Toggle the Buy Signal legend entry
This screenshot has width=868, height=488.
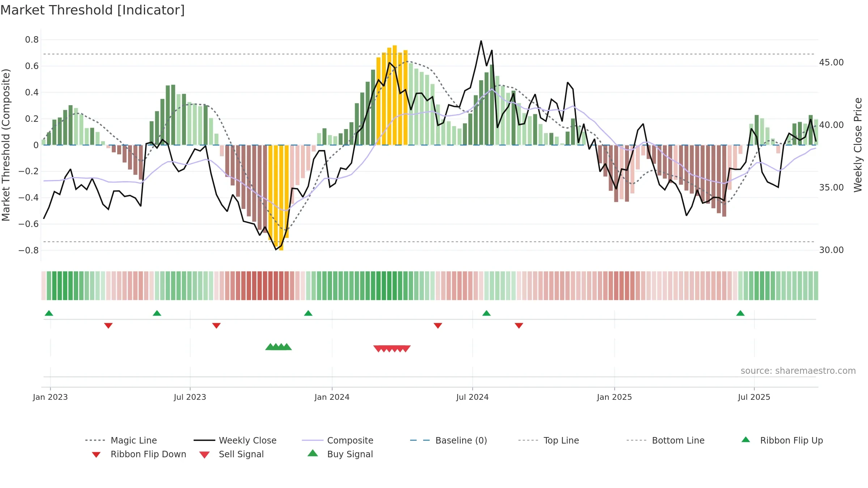tap(340, 454)
